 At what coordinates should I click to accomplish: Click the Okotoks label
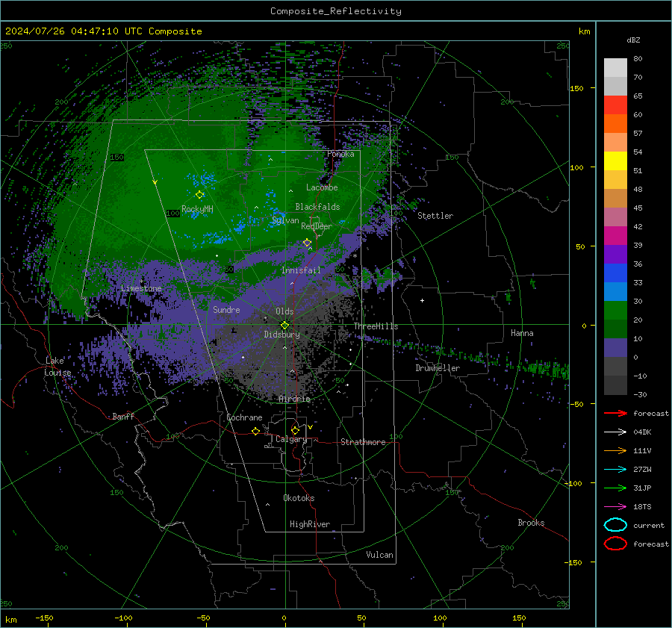[x=299, y=498]
